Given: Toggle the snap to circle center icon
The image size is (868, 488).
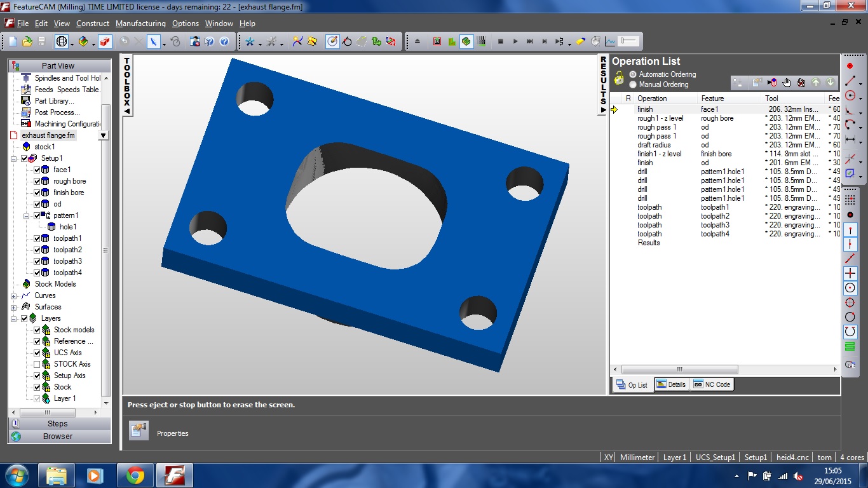Looking at the screenshot, I should (850, 288).
